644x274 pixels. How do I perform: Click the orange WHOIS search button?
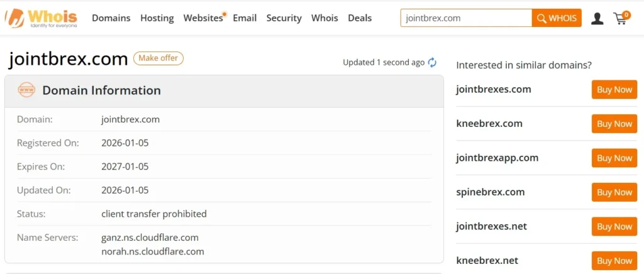(x=557, y=18)
